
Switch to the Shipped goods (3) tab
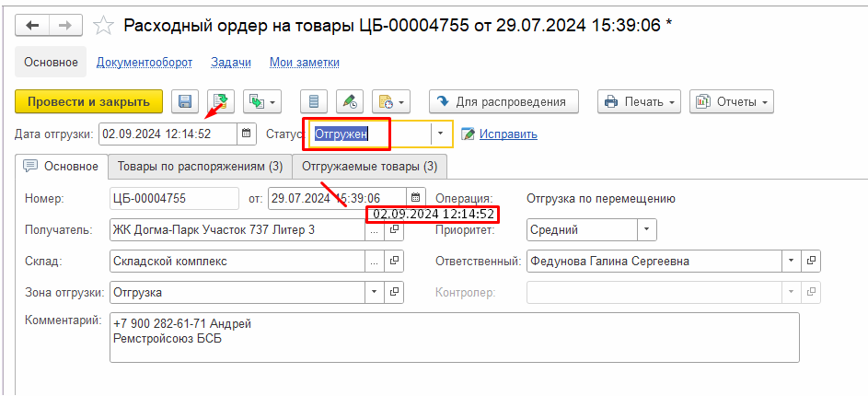point(370,167)
